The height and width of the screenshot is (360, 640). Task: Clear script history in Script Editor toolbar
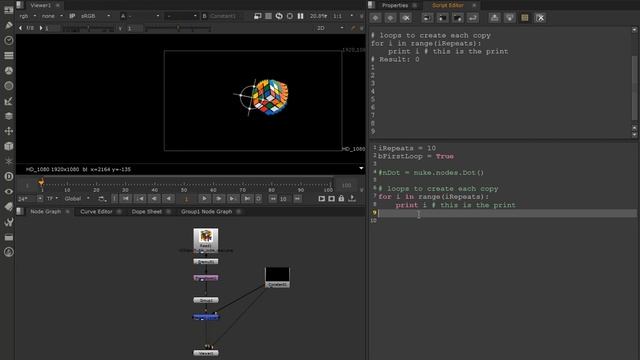[406, 18]
